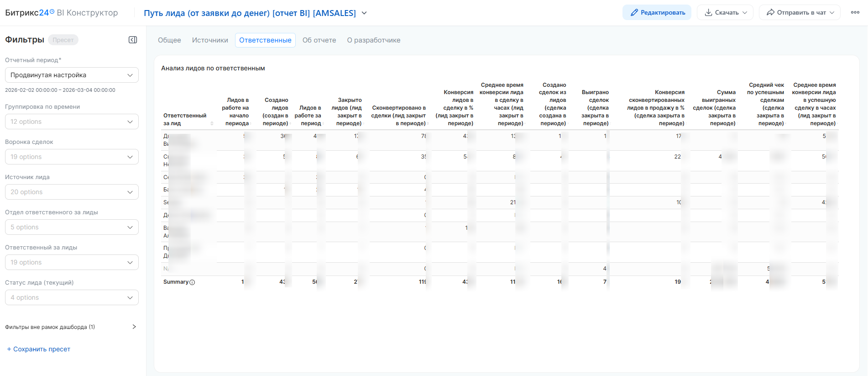This screenshot has height=376, width=868.
Task: Click the info icon next to Summary
Action: tap(192, 282)
